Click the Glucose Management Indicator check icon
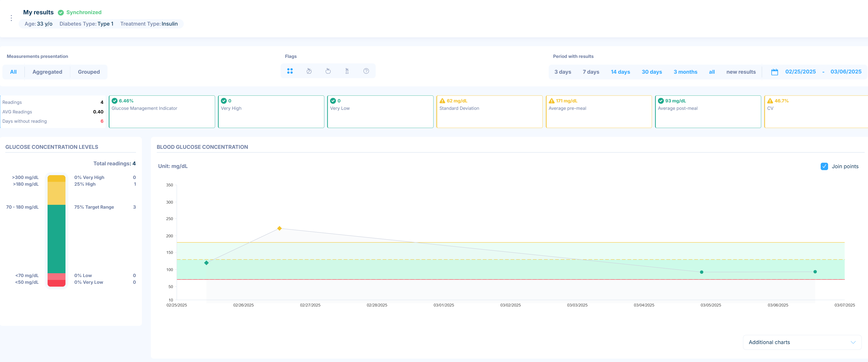Screen dimensions: 868x362 pyautogui.click(x=114, y=101)
